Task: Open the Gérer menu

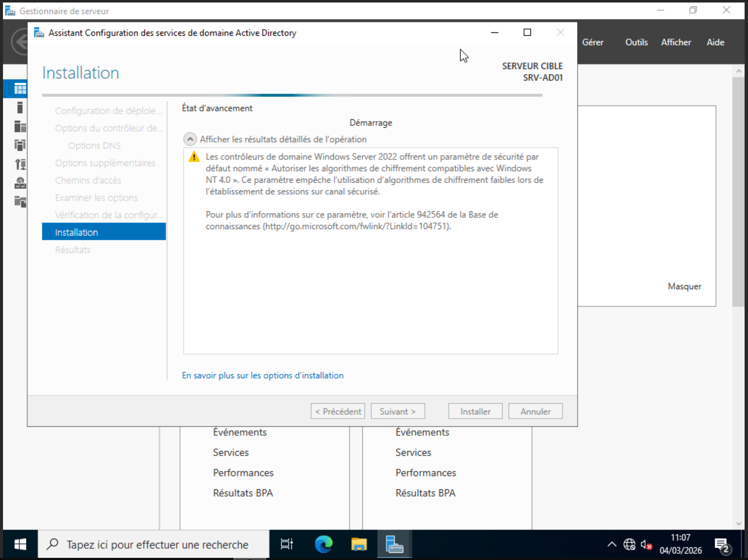Action: [593, 42]
